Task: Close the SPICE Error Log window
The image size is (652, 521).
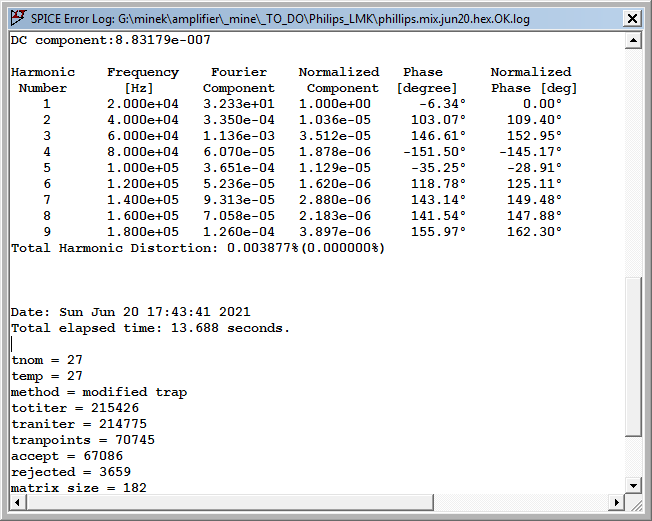Action: point(632,18)
